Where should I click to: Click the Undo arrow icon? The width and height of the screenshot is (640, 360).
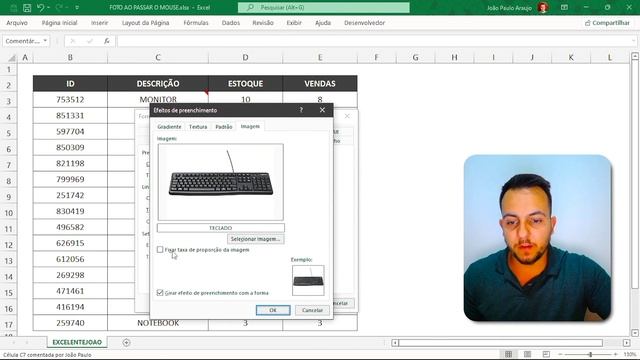click(40, 8)
